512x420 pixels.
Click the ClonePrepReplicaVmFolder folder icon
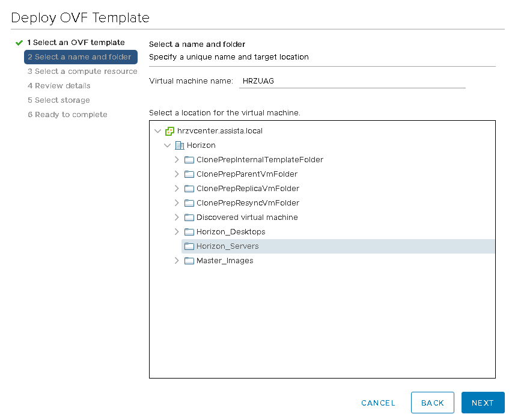click(189, 189)
